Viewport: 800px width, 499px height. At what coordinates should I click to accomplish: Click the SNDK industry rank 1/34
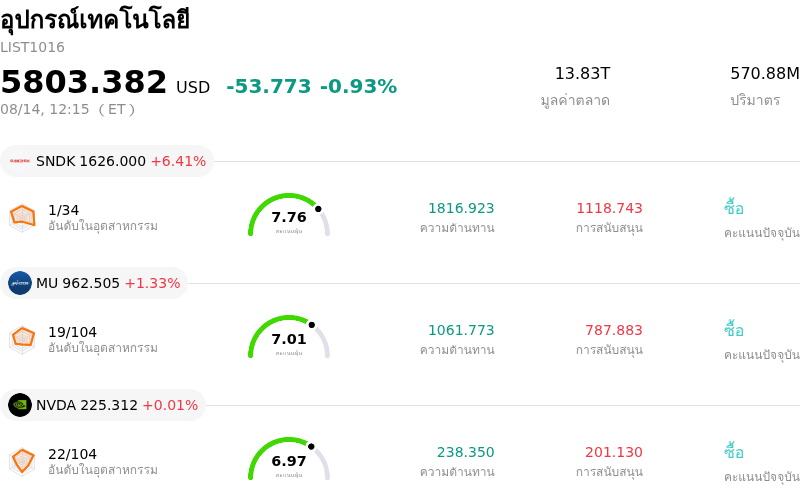click(63, 210)
